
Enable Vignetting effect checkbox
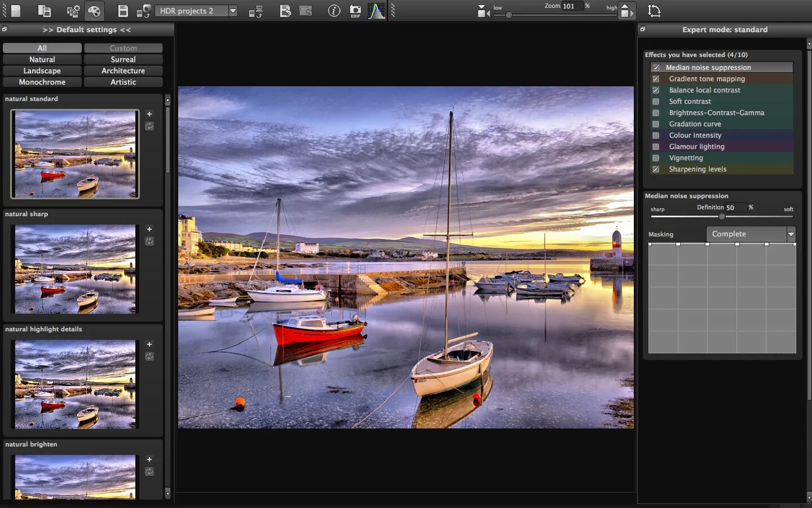click(x=656, y=158)
